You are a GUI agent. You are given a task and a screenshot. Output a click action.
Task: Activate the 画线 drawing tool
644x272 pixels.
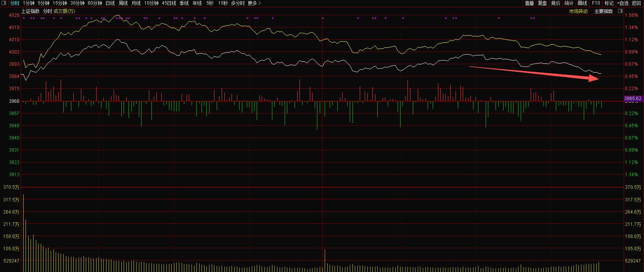pos(582,3)
